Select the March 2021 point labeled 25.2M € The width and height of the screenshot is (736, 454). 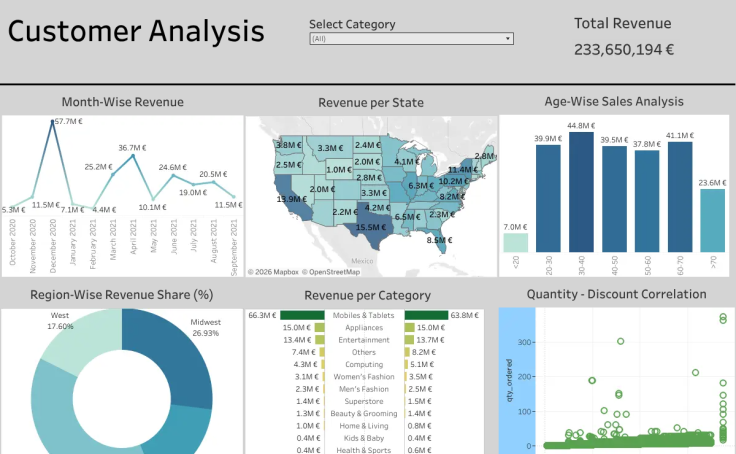[x=113, y=174]
